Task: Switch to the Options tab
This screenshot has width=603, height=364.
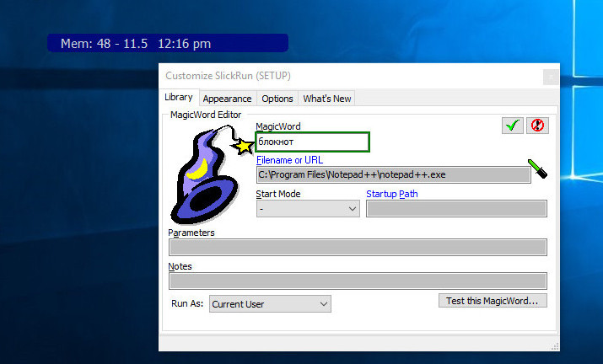Action: pyautogui.click(x=277, y=99)
